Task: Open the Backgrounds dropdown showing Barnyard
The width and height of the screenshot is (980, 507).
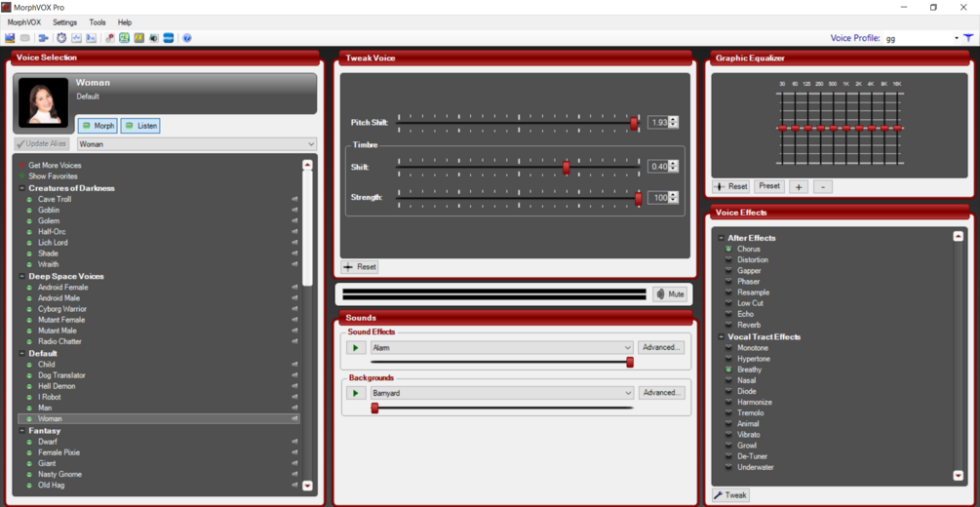Action: pyautogui.click(x=502, y=393)
